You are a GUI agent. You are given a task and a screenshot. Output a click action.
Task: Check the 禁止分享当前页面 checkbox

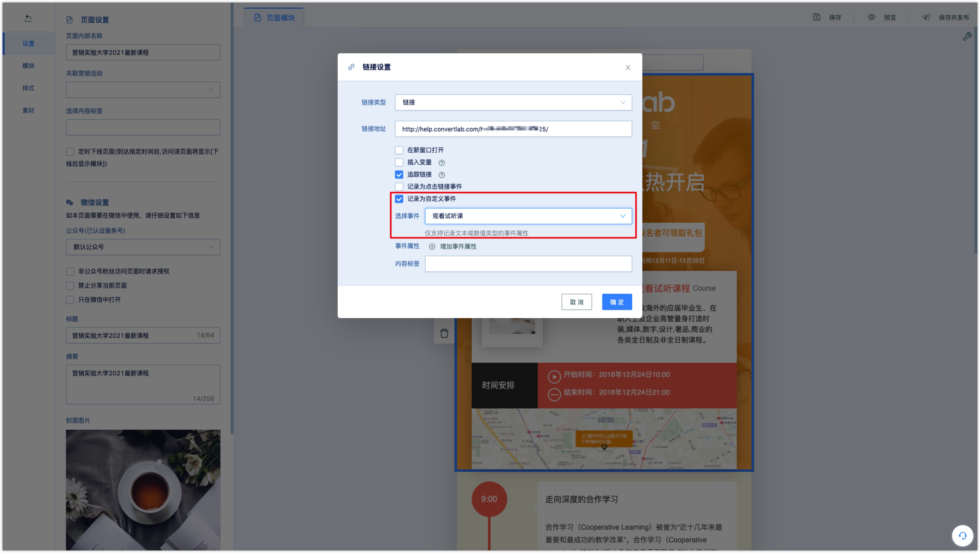[70, 285]
